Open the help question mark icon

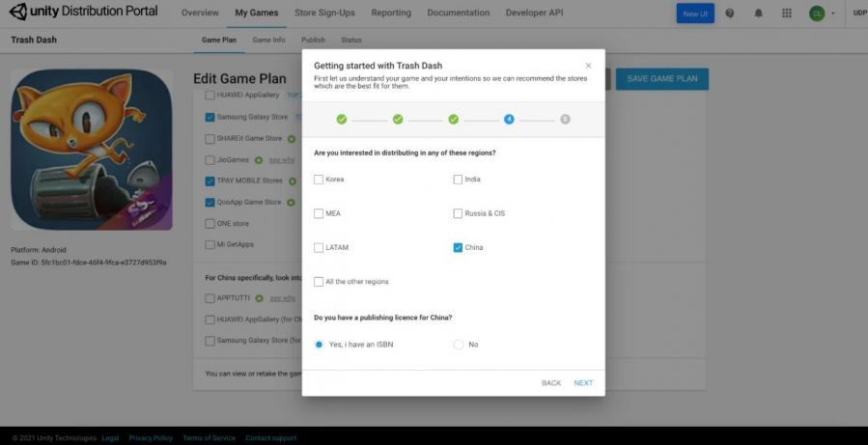tap(730, 14)
